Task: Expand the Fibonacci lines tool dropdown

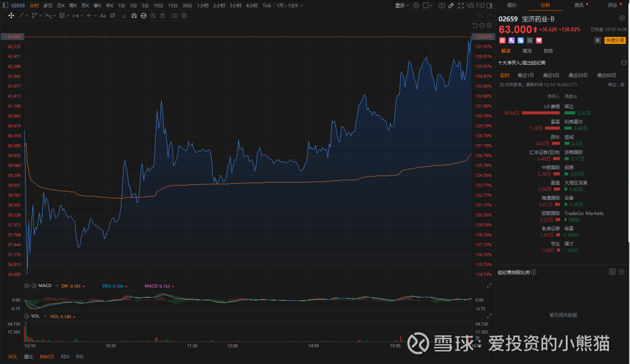Action: point(68,16)
